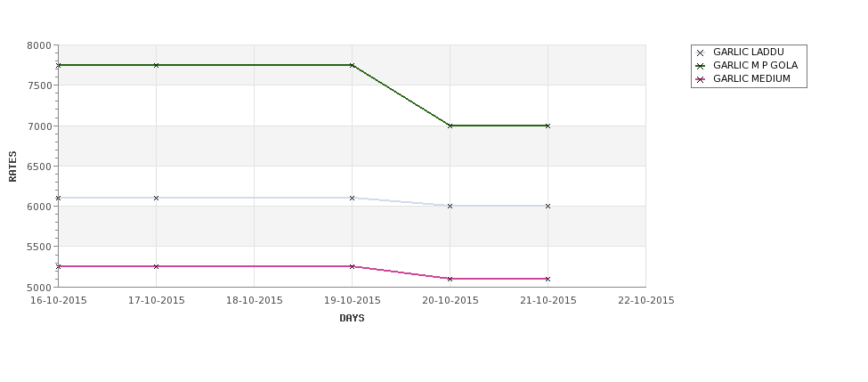The height and width of the screenshot is (382, 868).
Task: Click the GARLIC LADDU legend marker
Action: (x=700, y=53)
